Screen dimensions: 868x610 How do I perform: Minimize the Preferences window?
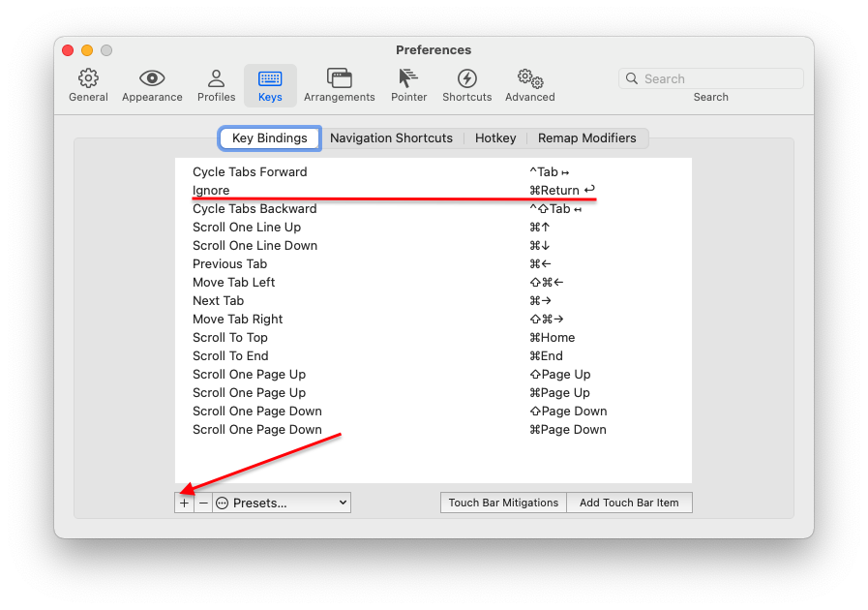point(87,50)
